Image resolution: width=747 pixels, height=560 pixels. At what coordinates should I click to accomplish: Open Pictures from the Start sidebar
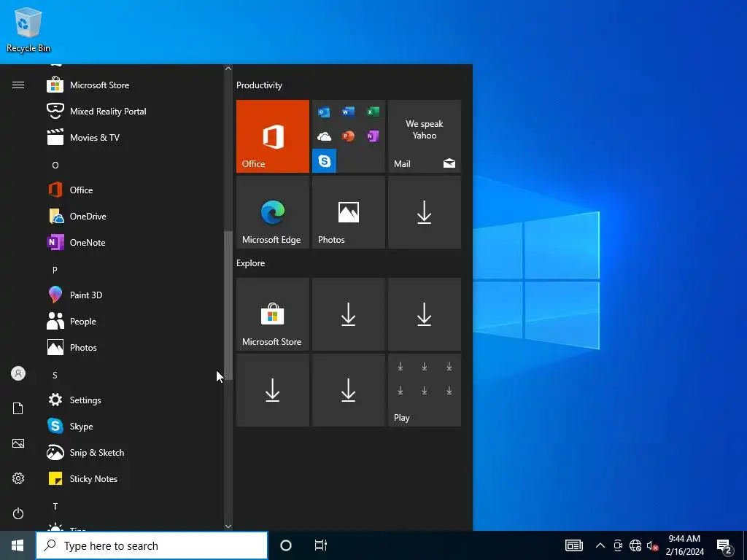tap(18, 443)
